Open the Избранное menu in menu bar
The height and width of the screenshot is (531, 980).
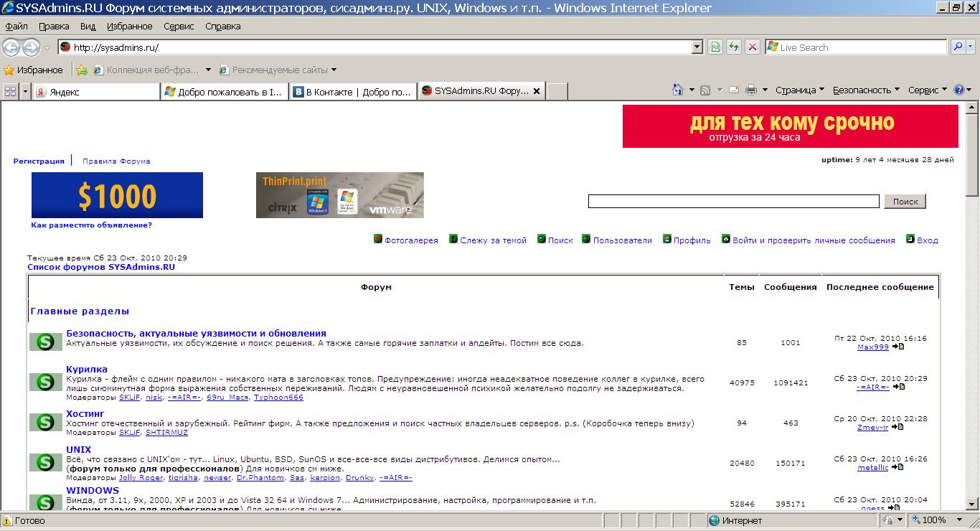pyautogui.click(x=129, y=26)
